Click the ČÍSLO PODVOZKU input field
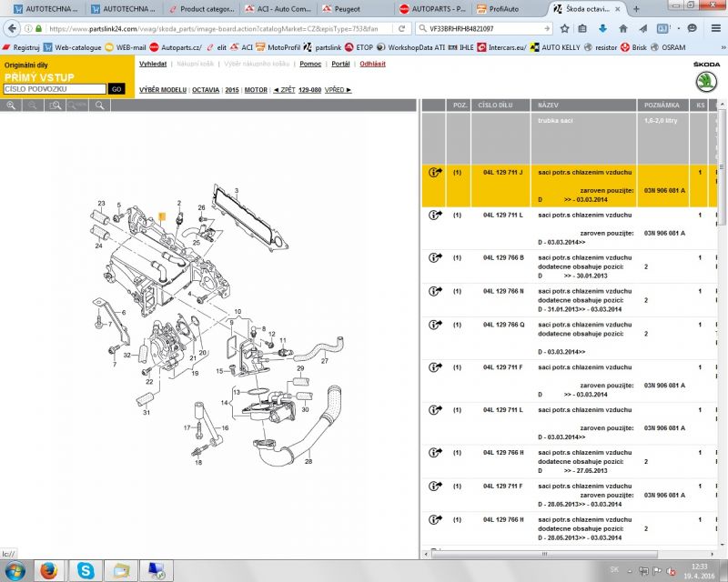 coord(55,89)
